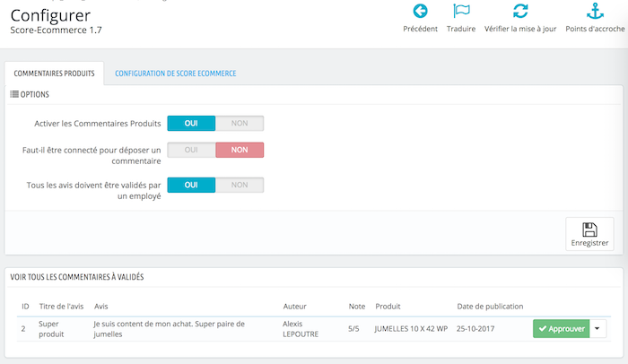Approve the Super produit review

point(561,328)
